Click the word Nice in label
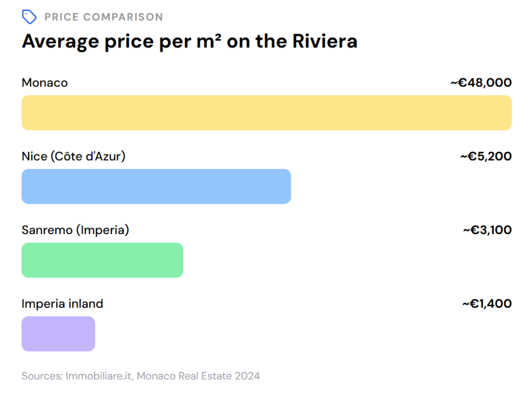Image resolution: width=532 pixels, height=403 pixels. coord(34,157)
